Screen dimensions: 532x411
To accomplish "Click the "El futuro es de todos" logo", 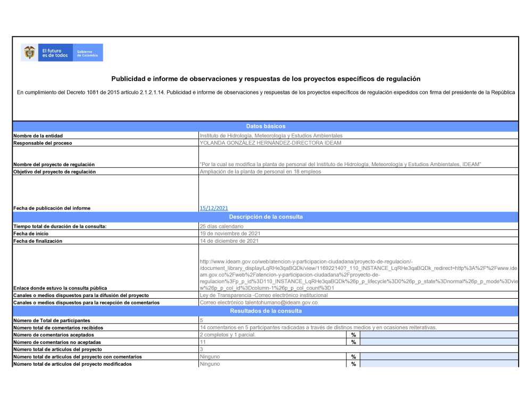I will [x=55, y=53].
